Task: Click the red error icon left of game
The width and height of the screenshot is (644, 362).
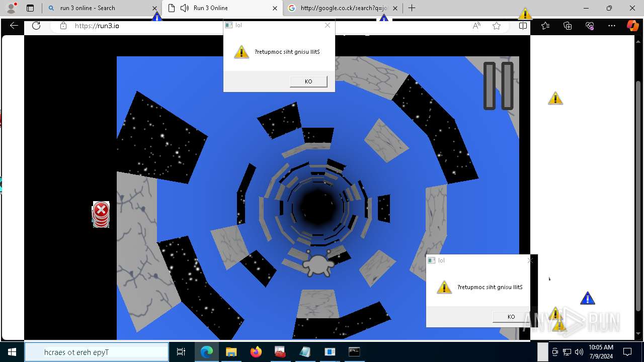Action: point(101,214)
